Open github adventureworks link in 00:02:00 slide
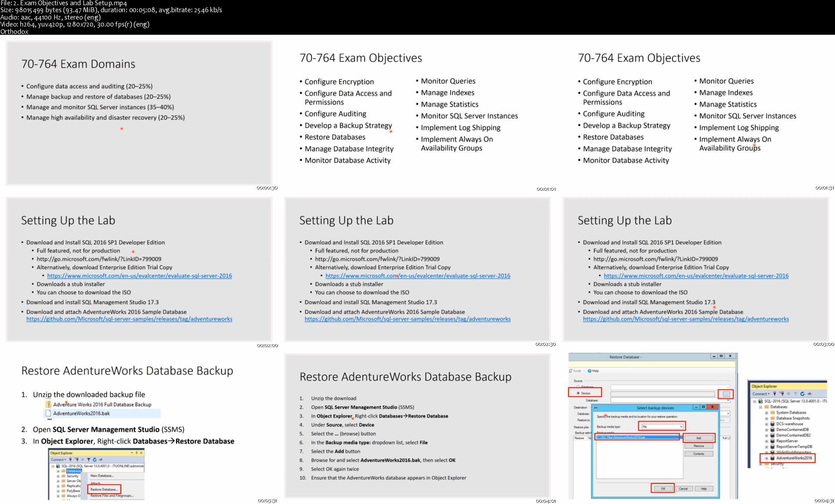 (x=129, y=319)
